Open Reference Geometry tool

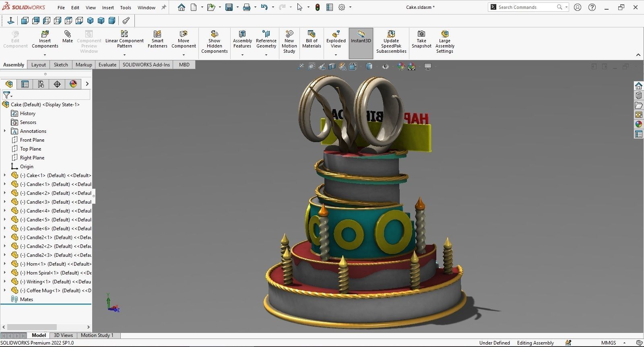[x=266, y=39]
